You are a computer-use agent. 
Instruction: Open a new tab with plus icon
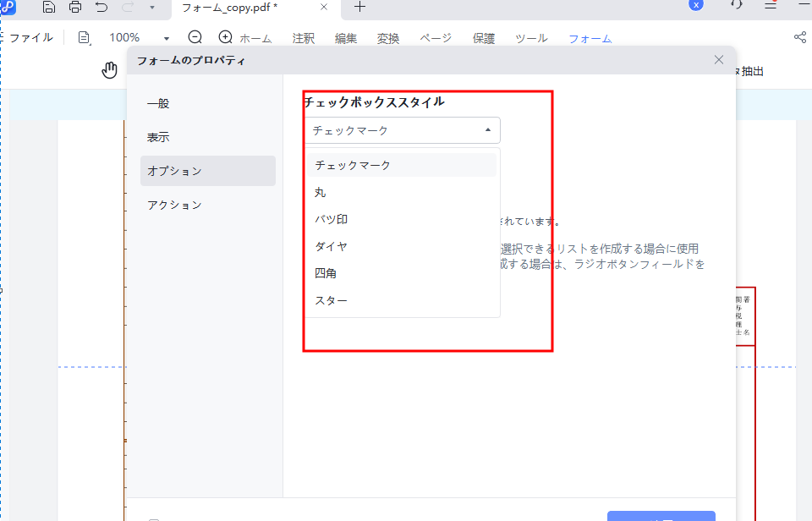pyautogui.click(x=359, y=7)
